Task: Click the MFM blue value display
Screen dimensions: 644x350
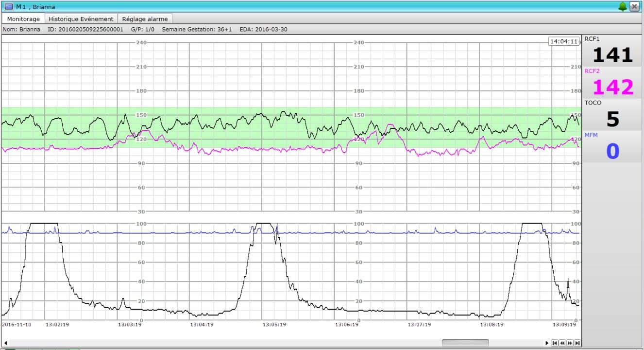Action: (x=612, y=151)
